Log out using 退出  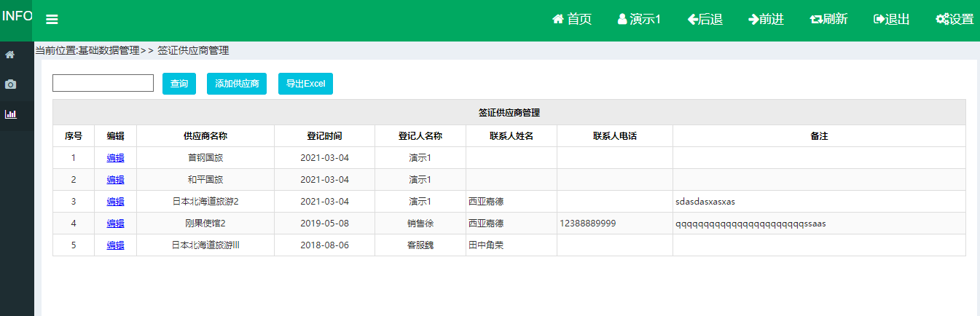pos(891,20)
